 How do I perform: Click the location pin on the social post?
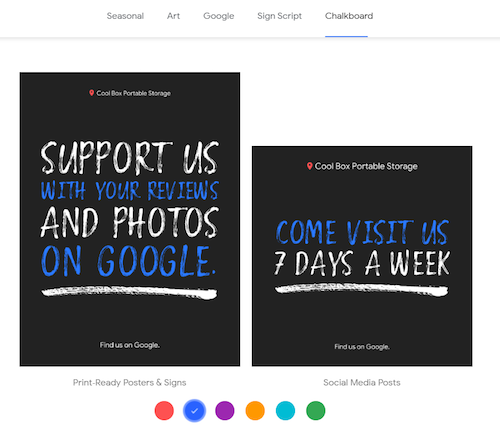(310, 166)
